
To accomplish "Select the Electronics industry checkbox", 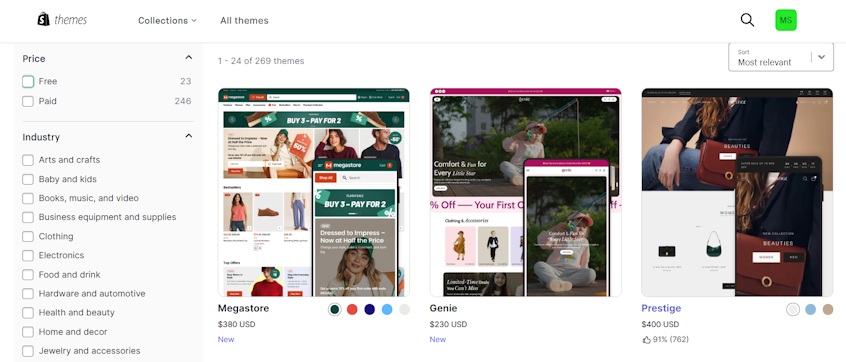I will [28, 256].
